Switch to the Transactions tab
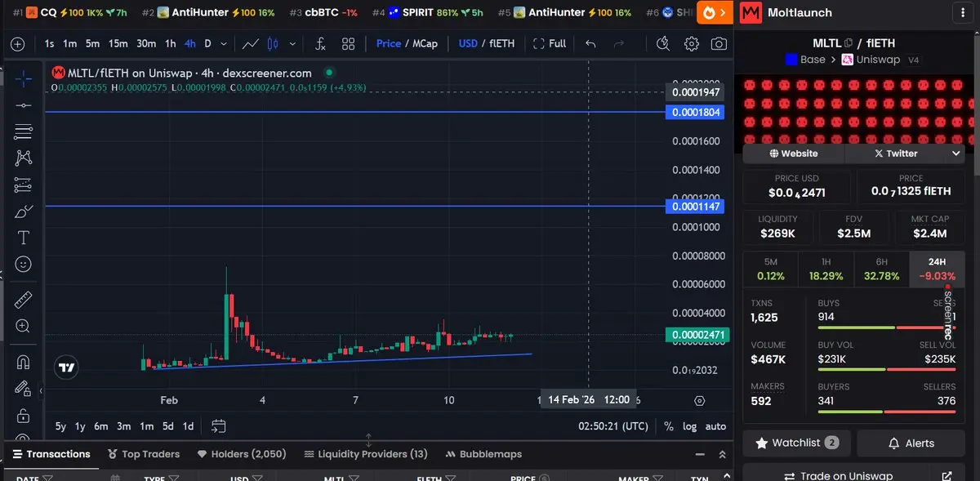This screenshot has height=481, width=980. tap(50, 454)
